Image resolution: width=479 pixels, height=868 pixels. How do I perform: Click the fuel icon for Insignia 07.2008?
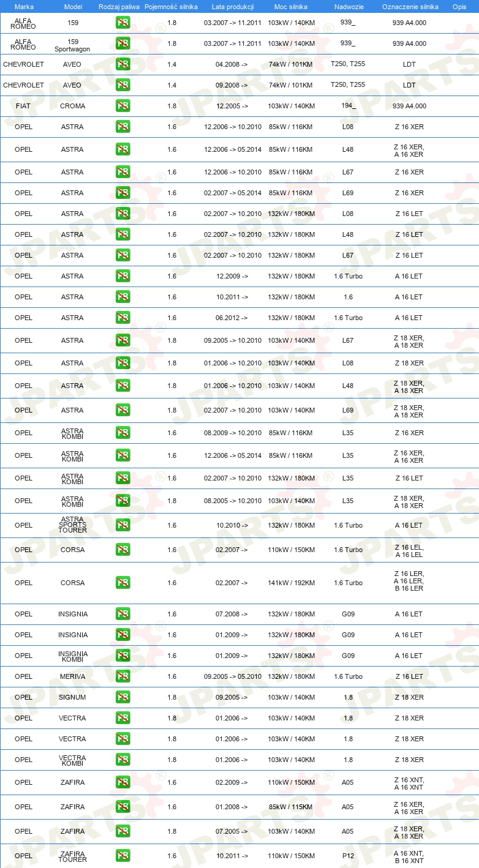123,614
